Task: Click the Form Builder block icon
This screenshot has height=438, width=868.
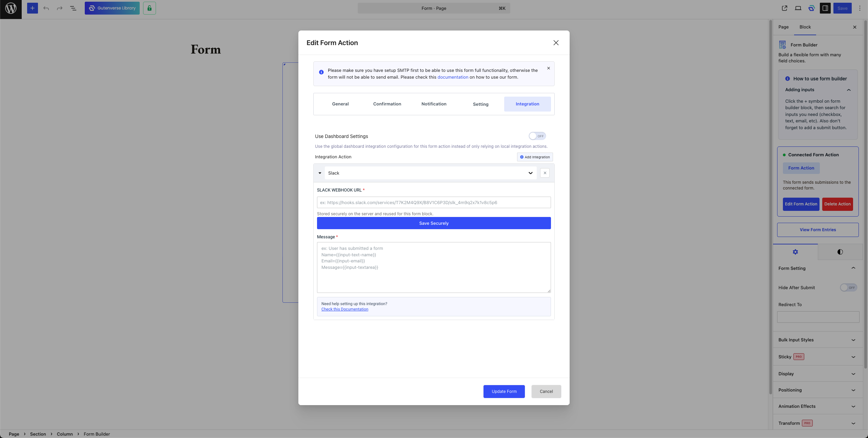Action: (783, 45)
